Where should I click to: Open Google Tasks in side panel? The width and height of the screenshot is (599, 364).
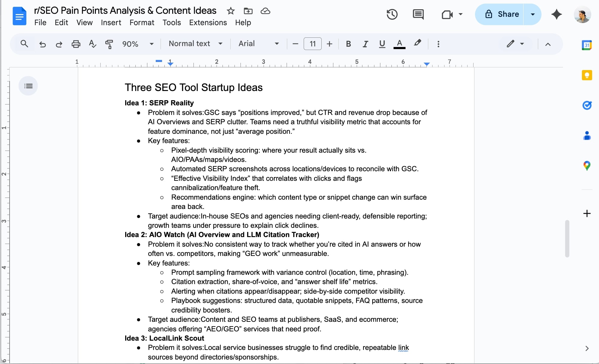point(587,105)
